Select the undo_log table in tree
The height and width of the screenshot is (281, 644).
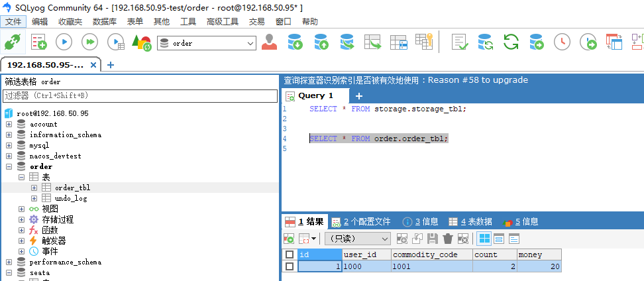(x=71, y=198)
